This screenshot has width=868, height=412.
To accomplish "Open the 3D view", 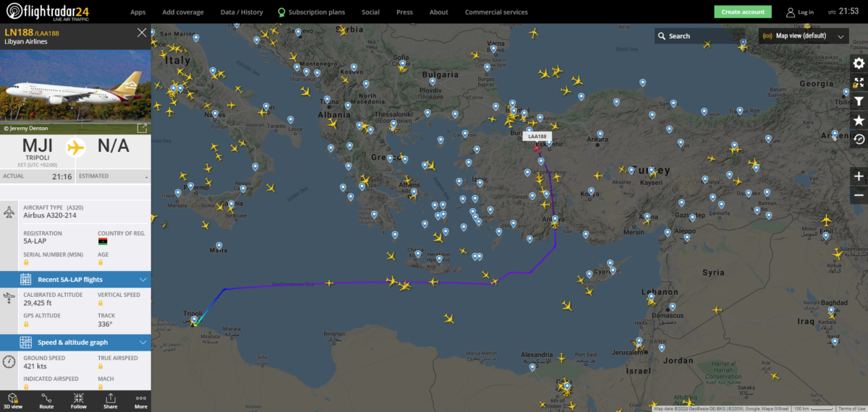I will 14,400.
